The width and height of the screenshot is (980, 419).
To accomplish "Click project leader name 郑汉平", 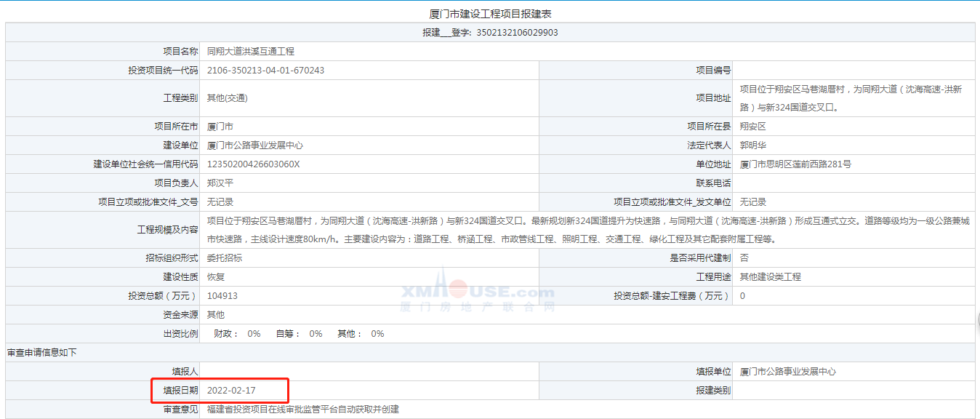I will point(220,183).
